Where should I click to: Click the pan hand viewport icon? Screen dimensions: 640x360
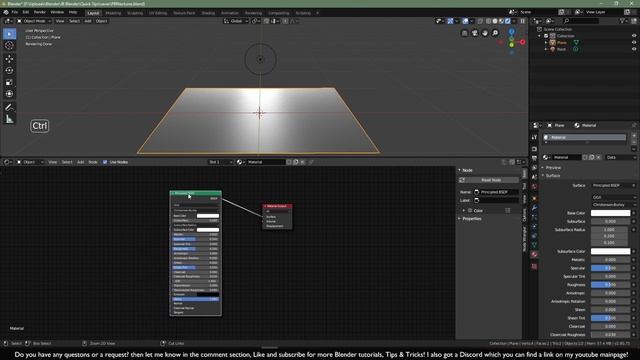484,33
